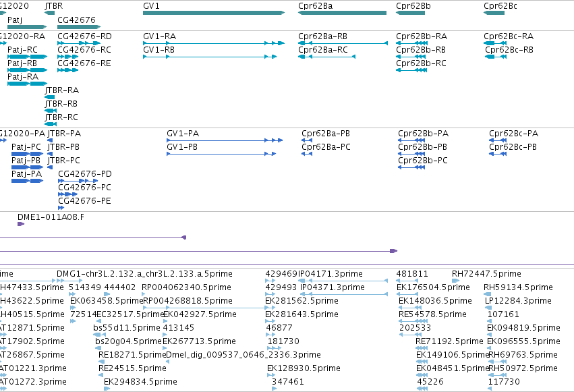This screenshot has height=392, width=574.
Task: Click the Cpr62Bb gene feature
Action: point(410,13)
